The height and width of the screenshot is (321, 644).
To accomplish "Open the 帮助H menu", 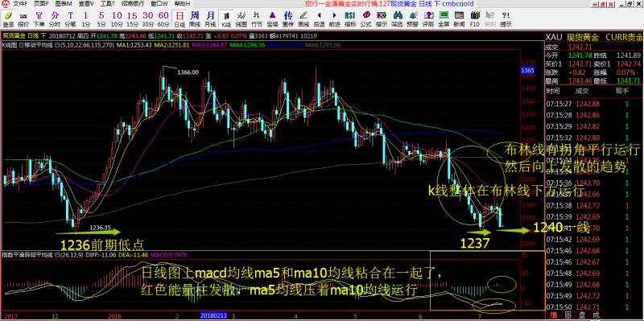I will coord(182,4).
